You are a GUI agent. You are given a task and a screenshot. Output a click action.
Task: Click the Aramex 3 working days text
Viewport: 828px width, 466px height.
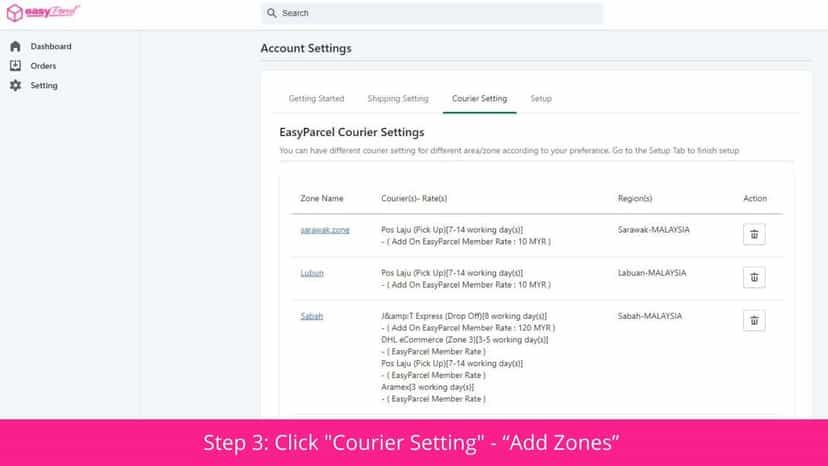[x=428, y=387]
